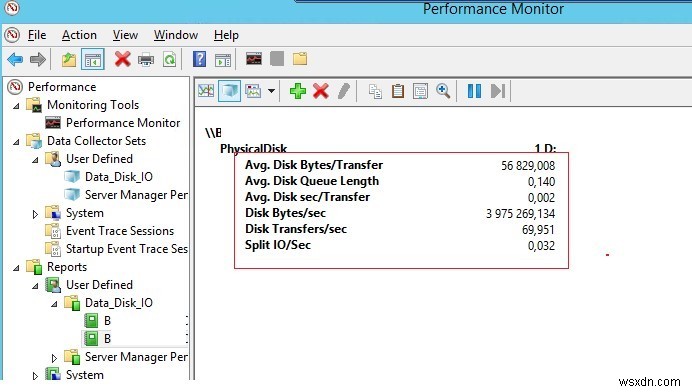The width and height of the screenshot is (692, 392).
Task: Click the view current activity icon
Action: (x=206, y=91)
